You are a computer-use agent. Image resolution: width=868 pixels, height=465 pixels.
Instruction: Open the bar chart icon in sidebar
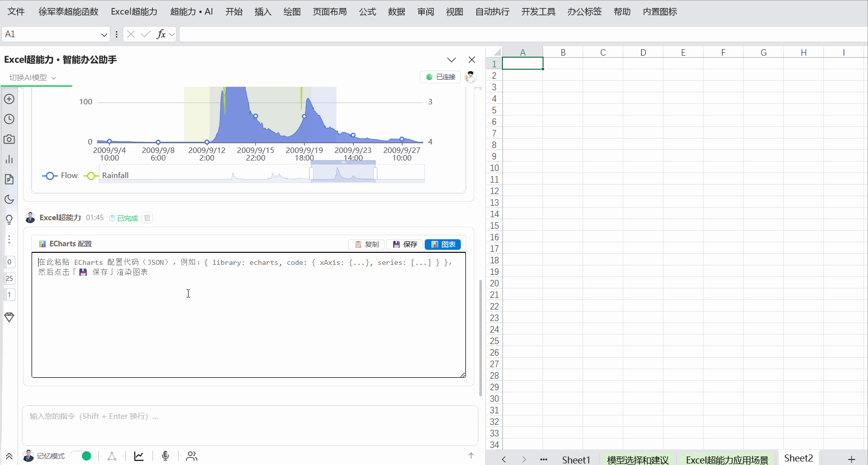(x=9, y=159)
